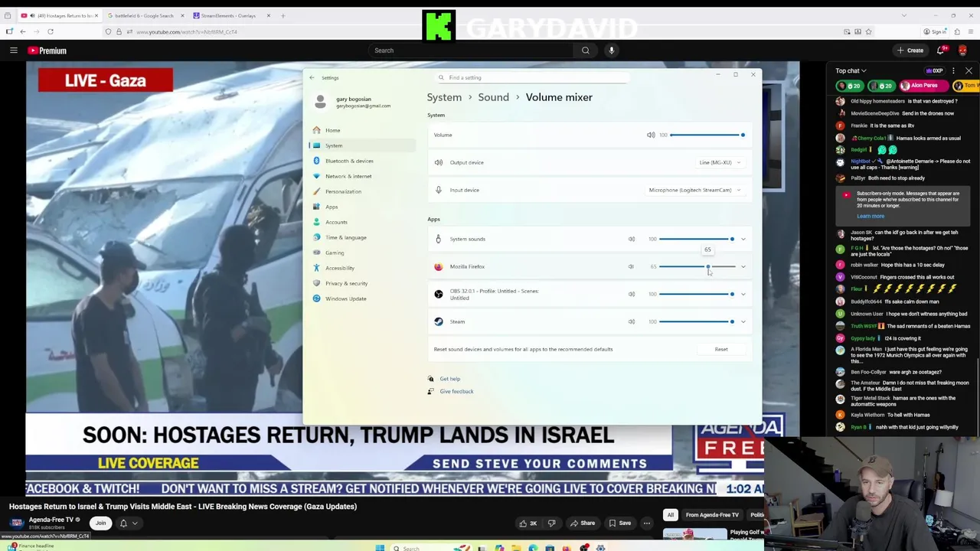Mute System sounds in volume mixer
This screenshot has width=980, height=551.
[632, 239]
